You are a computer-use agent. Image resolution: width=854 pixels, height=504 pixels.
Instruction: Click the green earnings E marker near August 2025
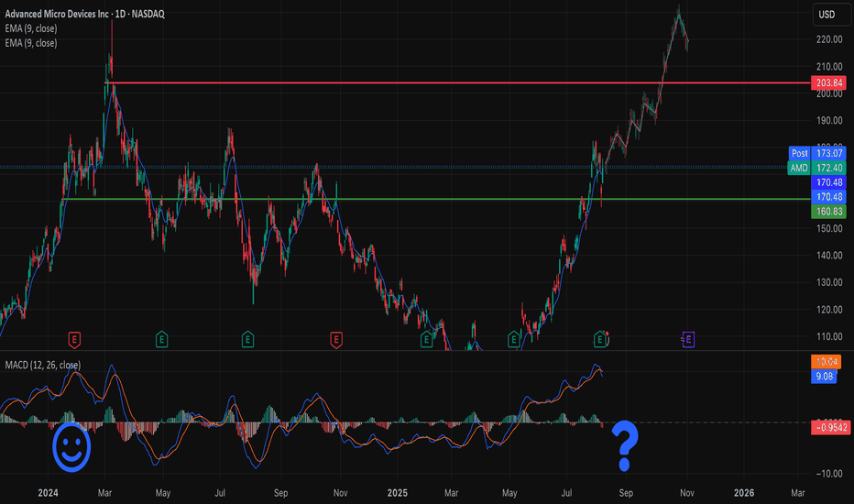point(599,339)
